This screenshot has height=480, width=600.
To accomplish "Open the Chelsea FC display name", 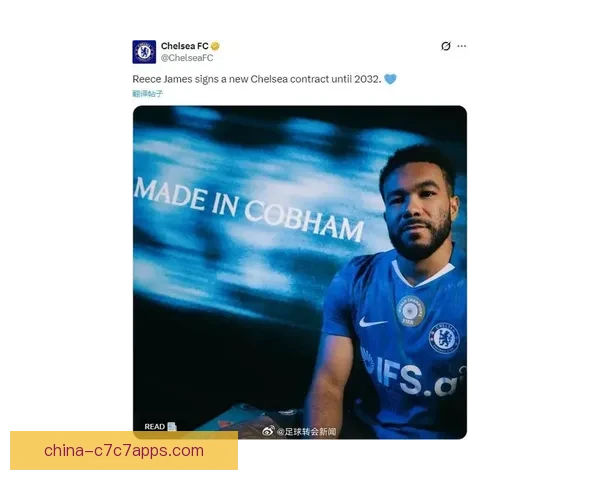I will (184, 46).
